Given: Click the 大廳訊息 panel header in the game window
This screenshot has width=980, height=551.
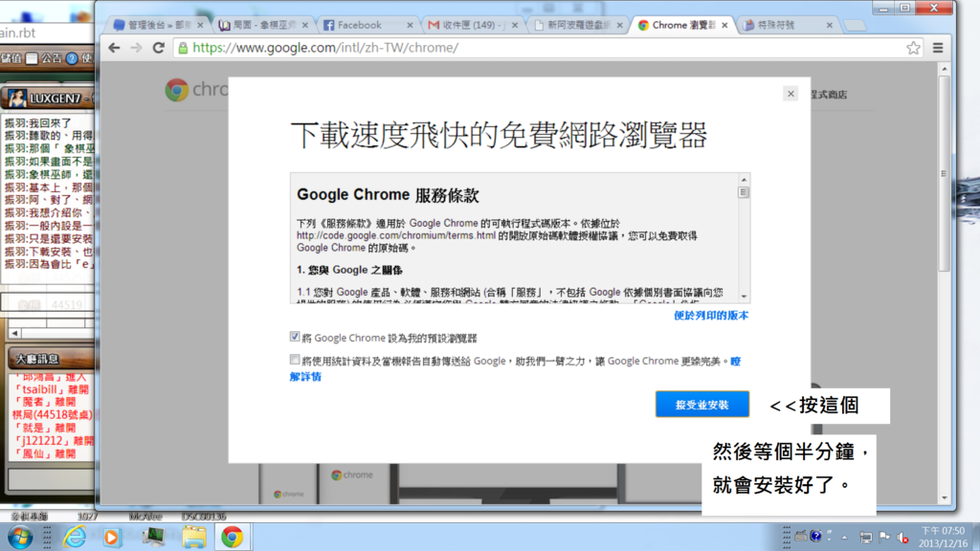Looking at the screenshot, I should [x=50, y=359].
